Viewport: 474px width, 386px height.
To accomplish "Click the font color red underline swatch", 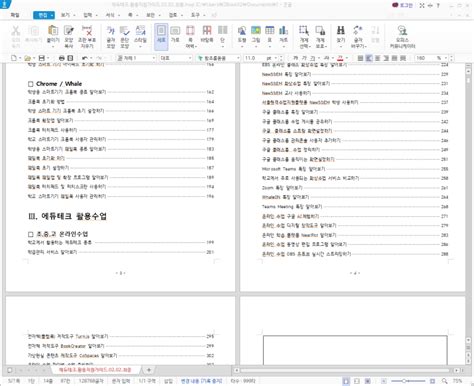I will click(x=340, y=58).
